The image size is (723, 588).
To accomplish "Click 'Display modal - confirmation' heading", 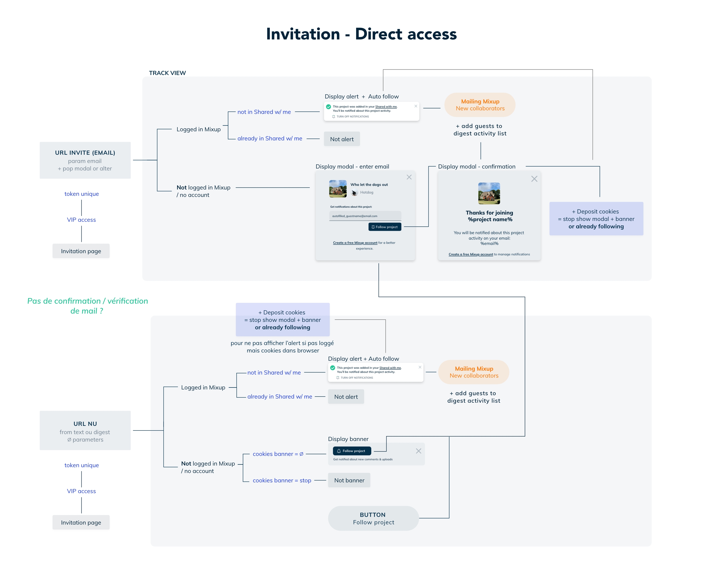I will click(x=476, y=166).
